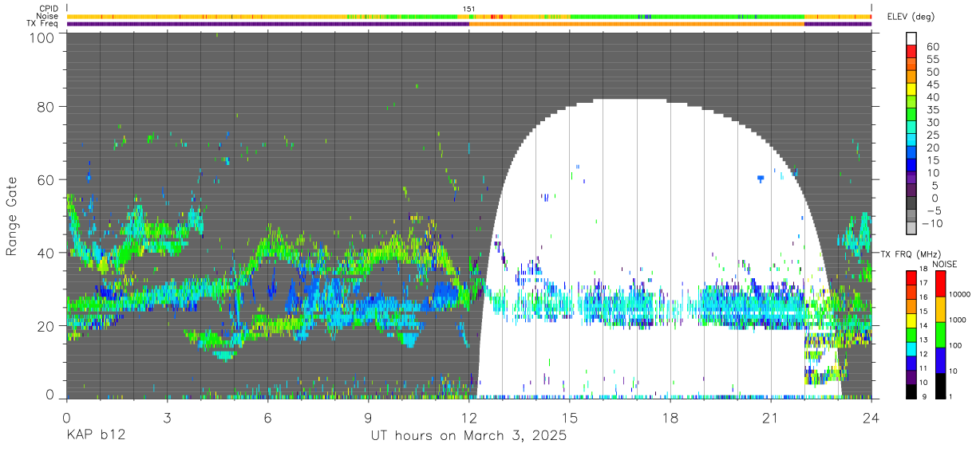The height and width of the screenshot is (452, 980).
Task: Pick the red swatch on NOISE colorbar
Action: [940, 284]
